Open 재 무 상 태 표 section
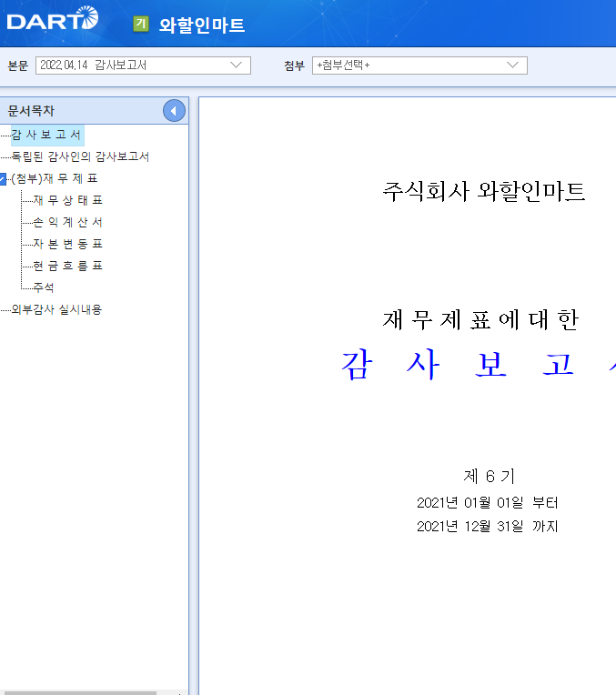The width and height of the screenshot is (616, 695). 68,200
